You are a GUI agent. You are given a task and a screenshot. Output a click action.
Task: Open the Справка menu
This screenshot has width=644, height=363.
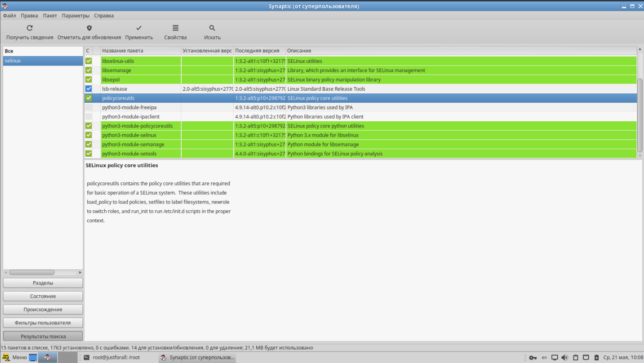coord(104,15)
